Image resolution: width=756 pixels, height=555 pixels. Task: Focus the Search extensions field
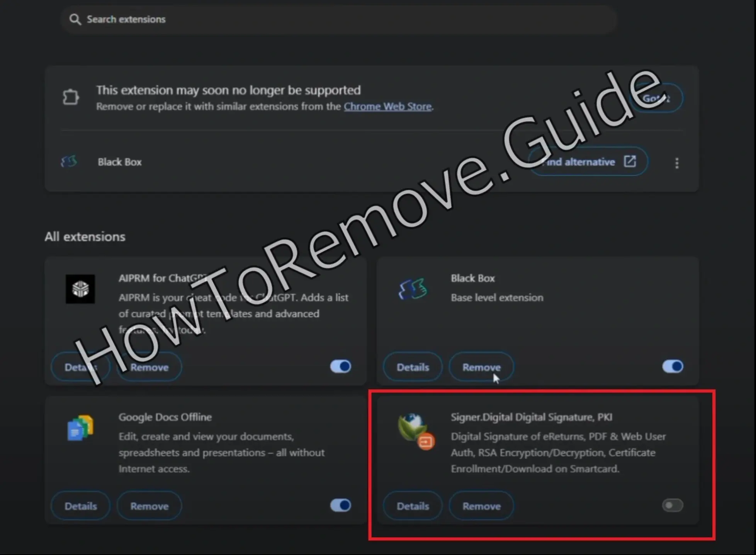click(338, 19)
